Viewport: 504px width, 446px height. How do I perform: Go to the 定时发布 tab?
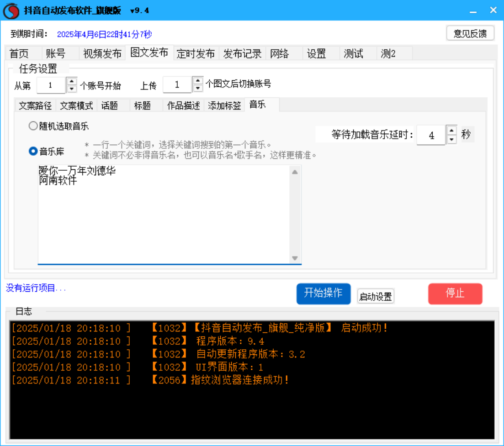pyautogui.click(x=196, y=53)
